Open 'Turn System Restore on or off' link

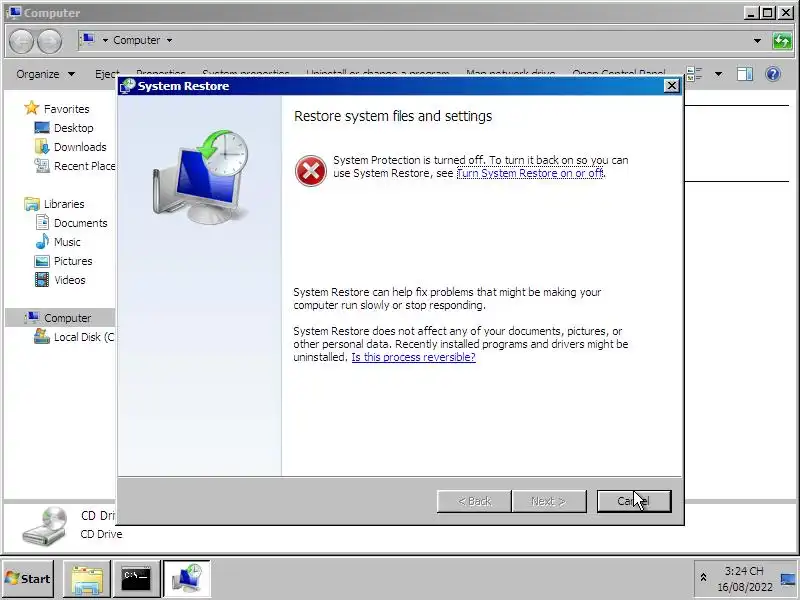point(530,173)
